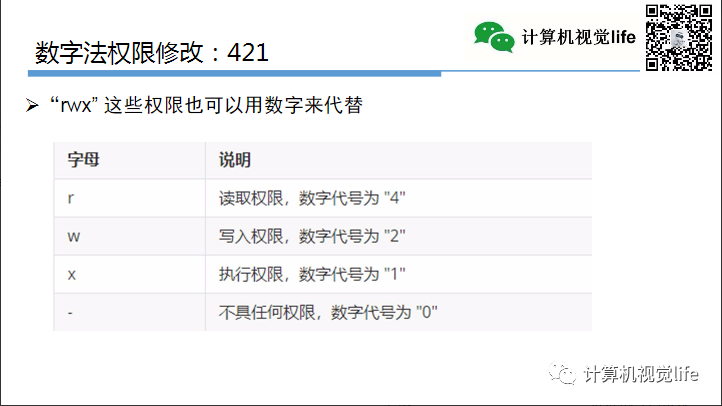Select the letter r table cell
This screenshot has width=722, height=406.
coord(70,198)
